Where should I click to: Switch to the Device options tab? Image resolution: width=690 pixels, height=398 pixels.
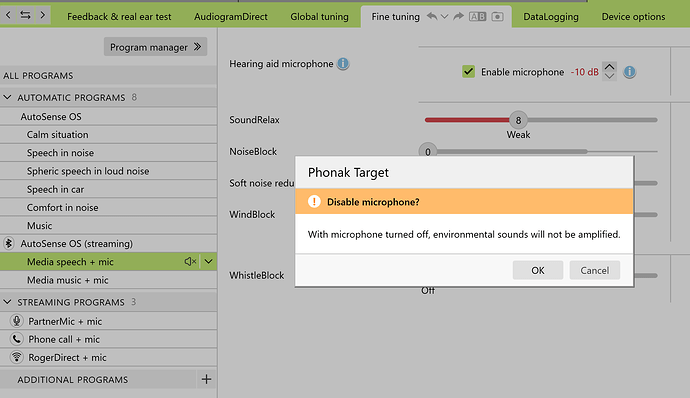[633, 17]
